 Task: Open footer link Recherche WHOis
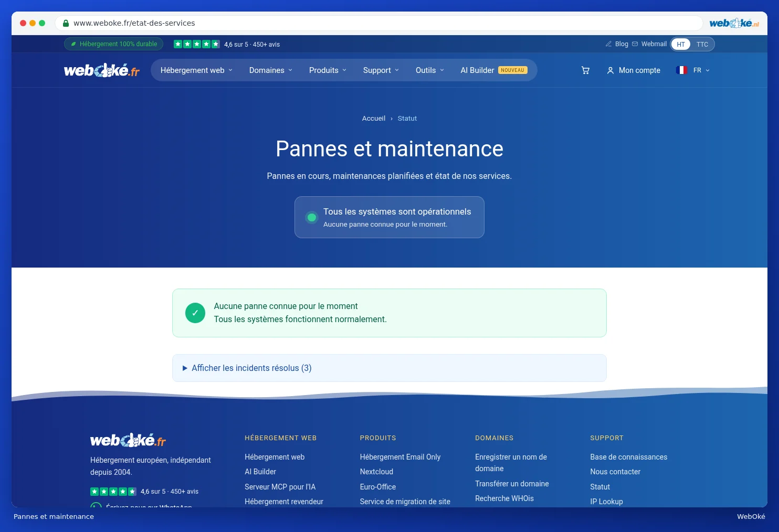504,498
